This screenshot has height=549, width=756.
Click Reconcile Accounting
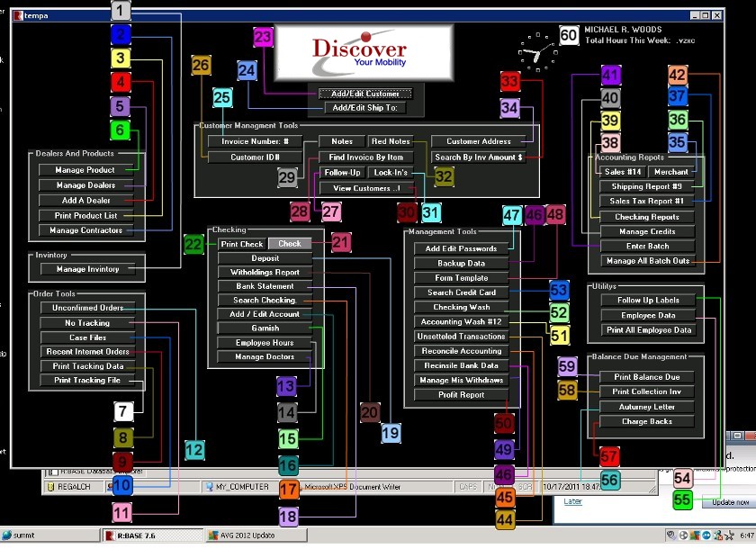pos(462,351)
